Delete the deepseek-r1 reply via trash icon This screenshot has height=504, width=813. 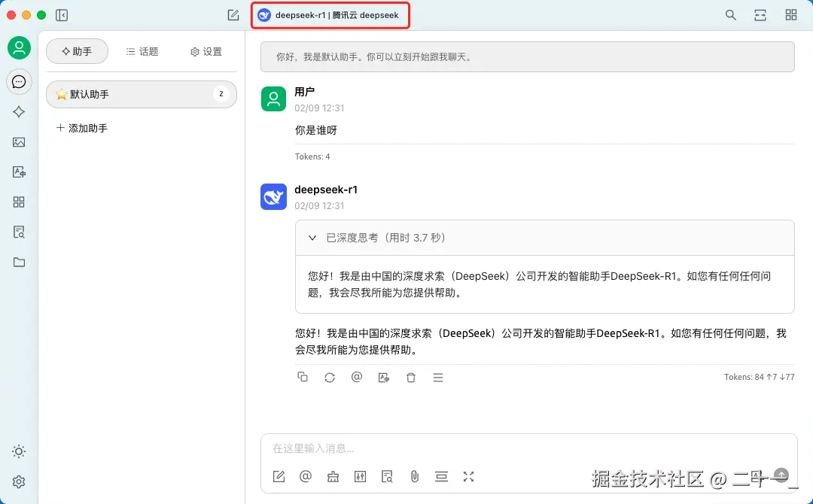(x=411, y=378)
